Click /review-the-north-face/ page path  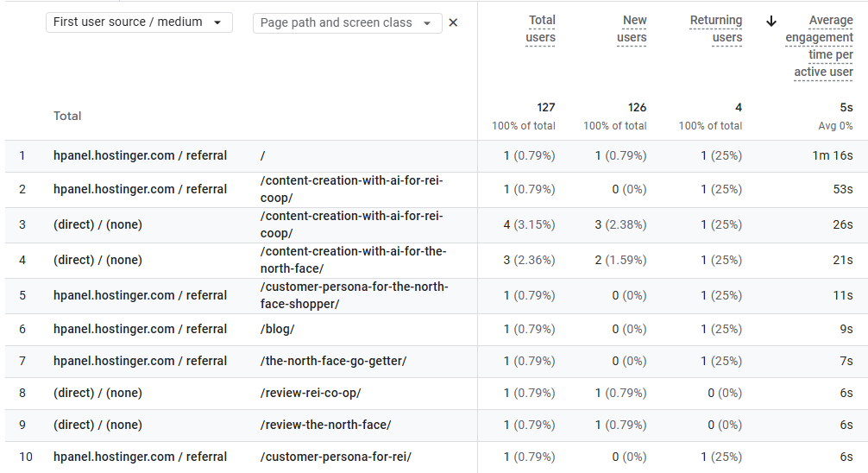325,425
